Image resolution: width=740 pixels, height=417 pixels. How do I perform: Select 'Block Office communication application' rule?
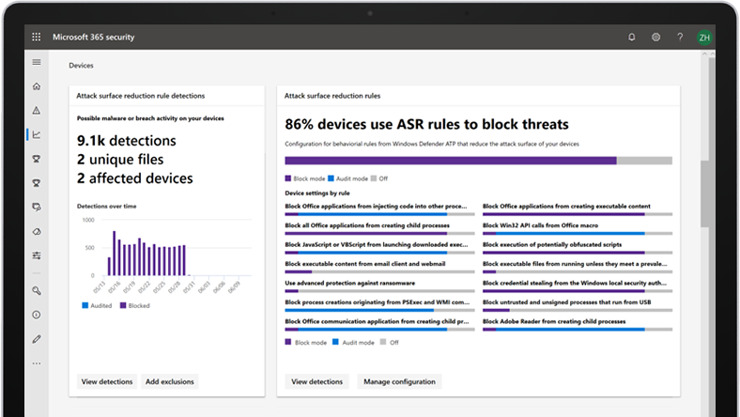[x=377, y=322]
